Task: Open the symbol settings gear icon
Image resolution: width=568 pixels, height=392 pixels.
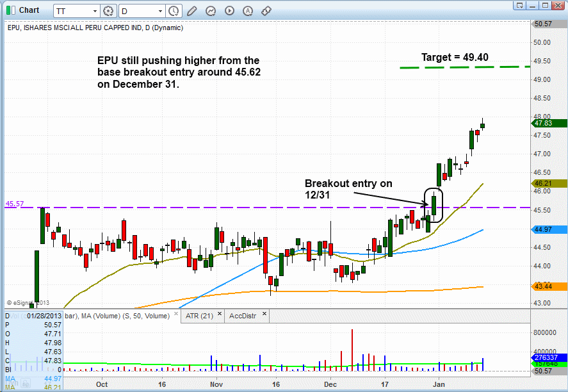Action: 108,12
